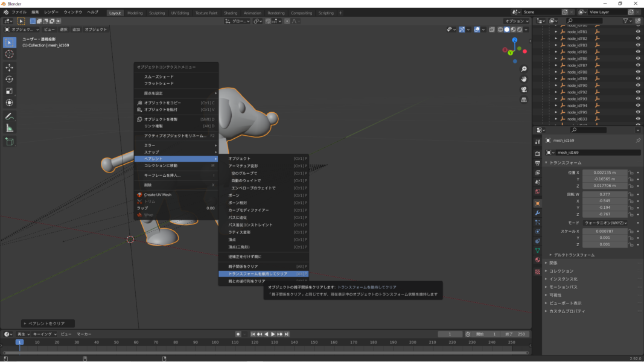Toggle auto keying record button
Viewport: 644px width, 362px height.
click(x=238, y=334)
